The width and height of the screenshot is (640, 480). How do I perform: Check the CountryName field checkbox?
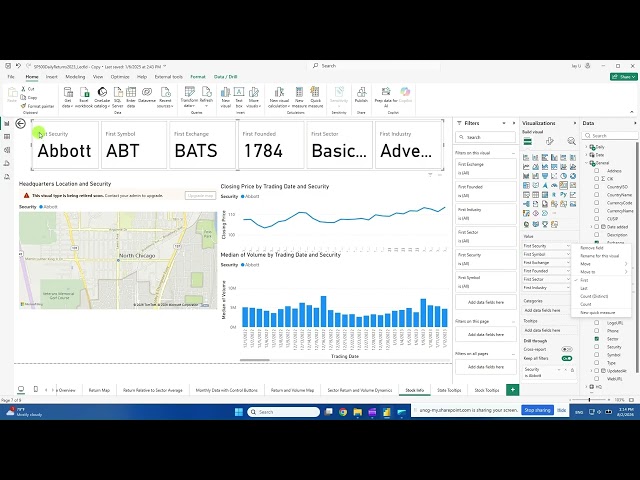[x=596, y=195]
